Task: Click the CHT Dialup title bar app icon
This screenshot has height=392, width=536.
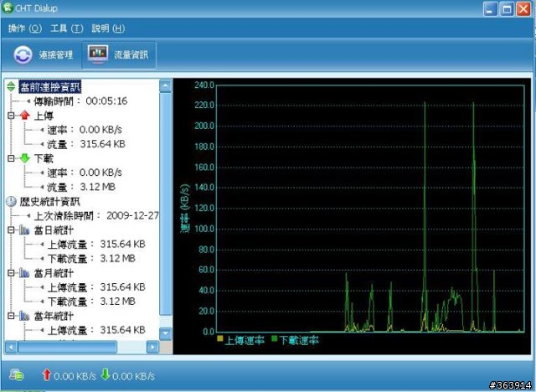Action: pos(8,8)
